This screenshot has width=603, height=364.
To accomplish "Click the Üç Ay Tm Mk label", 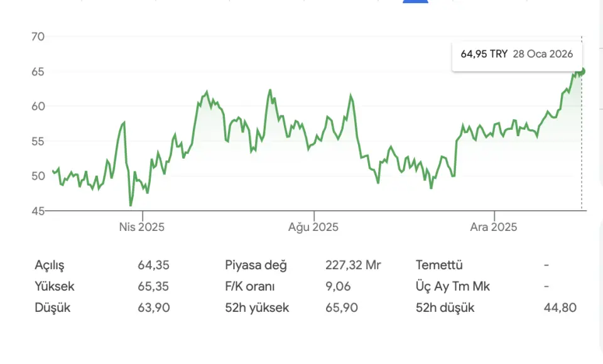I will pyautogui.click(x=453, y=287).
